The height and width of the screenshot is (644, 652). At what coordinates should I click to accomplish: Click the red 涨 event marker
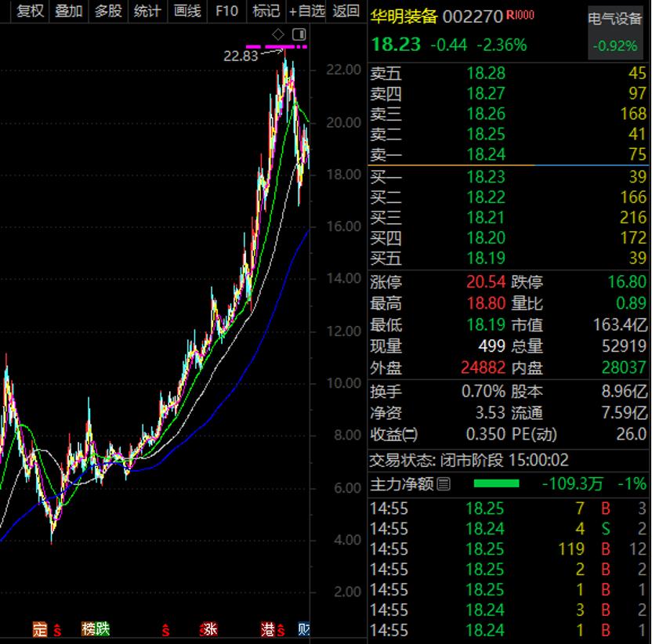pyautogui.click(x=208, y=628)
